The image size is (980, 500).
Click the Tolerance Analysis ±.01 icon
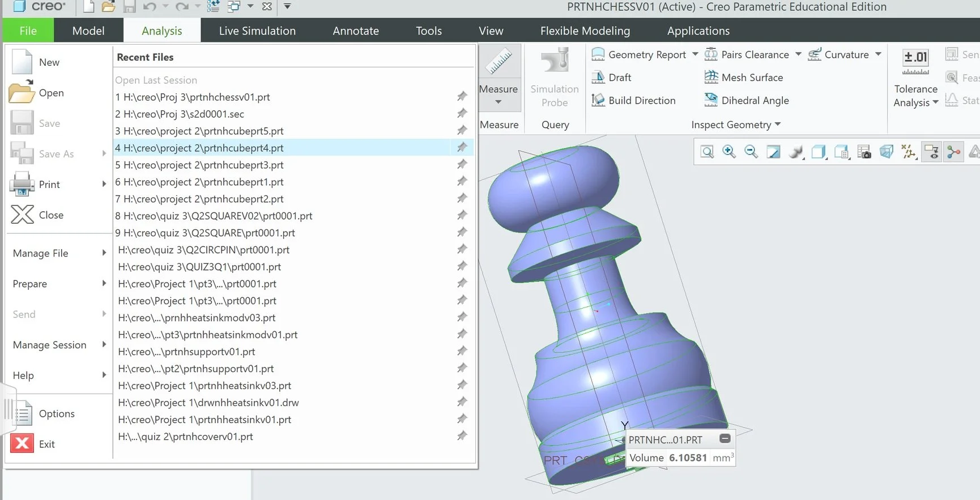(x=915, y=62)
